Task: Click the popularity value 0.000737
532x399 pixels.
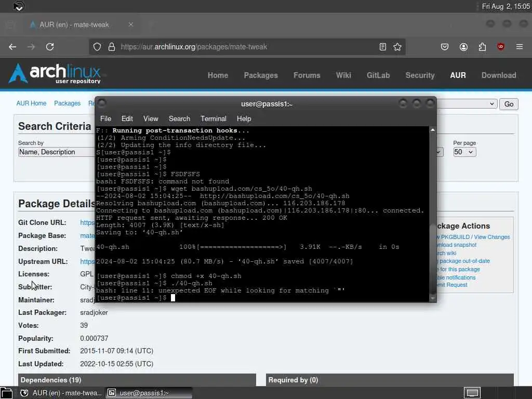Action: 94,338
